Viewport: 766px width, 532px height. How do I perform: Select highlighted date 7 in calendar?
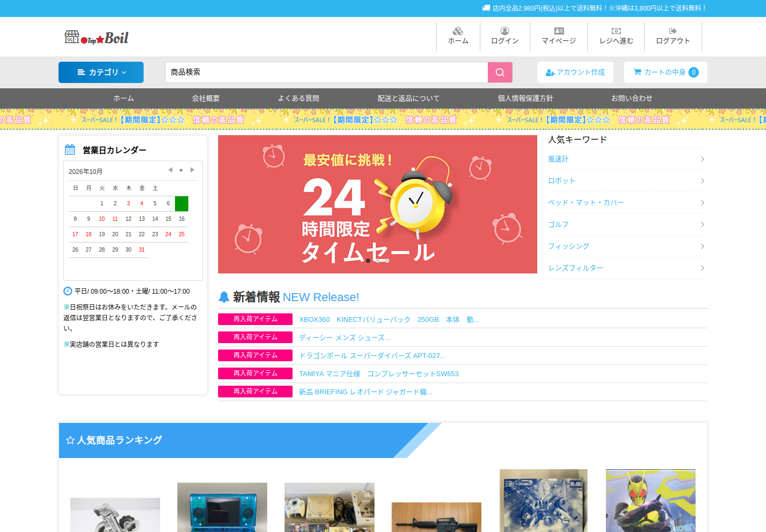pyautogui.click(x=181, y=203)
